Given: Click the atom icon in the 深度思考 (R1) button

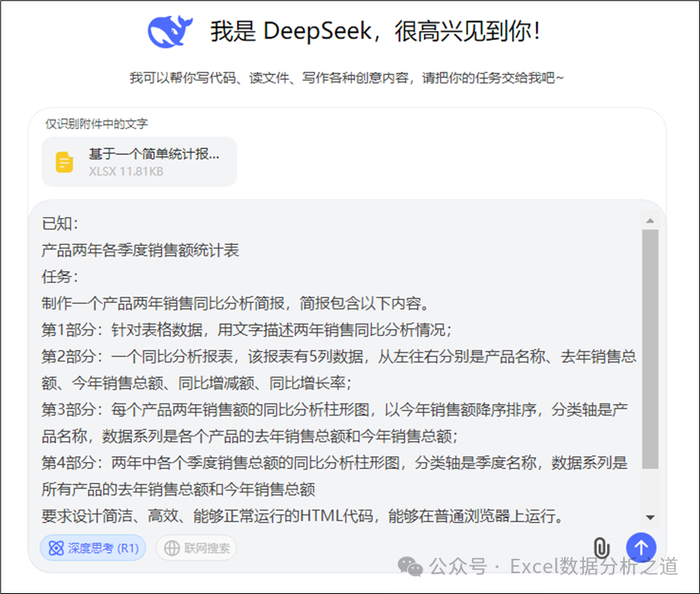Looking at the screenshot, I should tap(56, 548).
